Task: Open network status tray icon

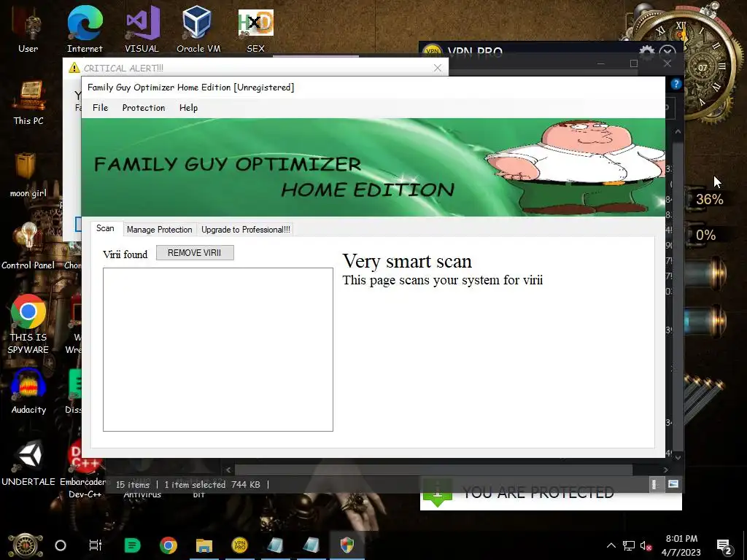Action: 629,545
